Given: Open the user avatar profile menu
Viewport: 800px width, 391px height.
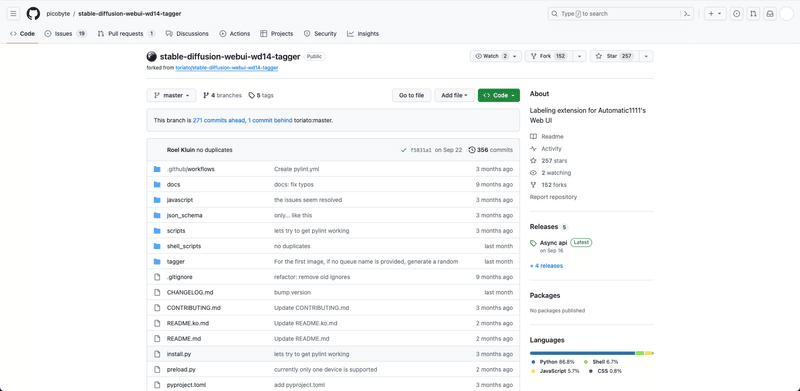Looking at the screenshot, I should [787, 14].
